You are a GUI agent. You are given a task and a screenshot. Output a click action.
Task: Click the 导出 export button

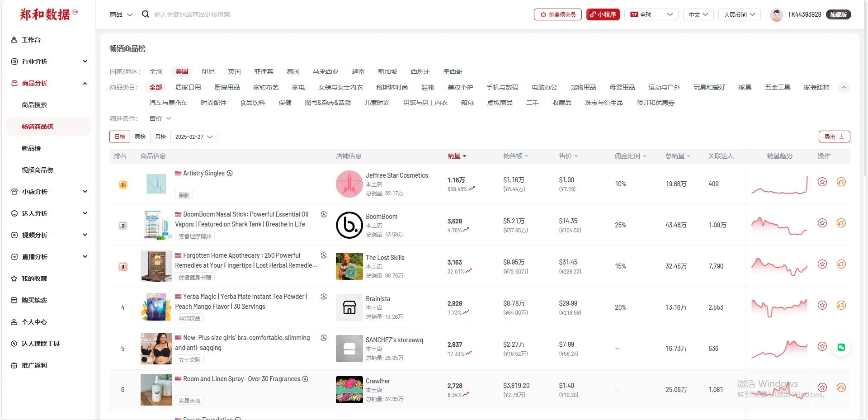point(834,137)
